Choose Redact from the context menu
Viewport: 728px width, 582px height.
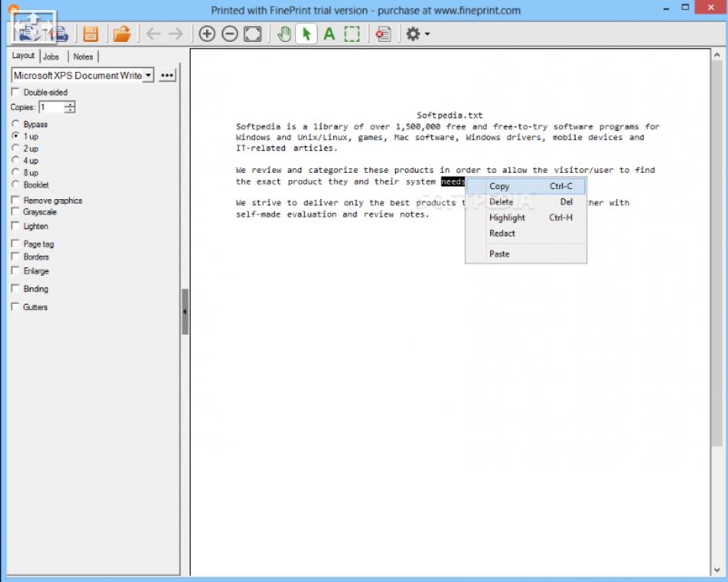(526, 233)
